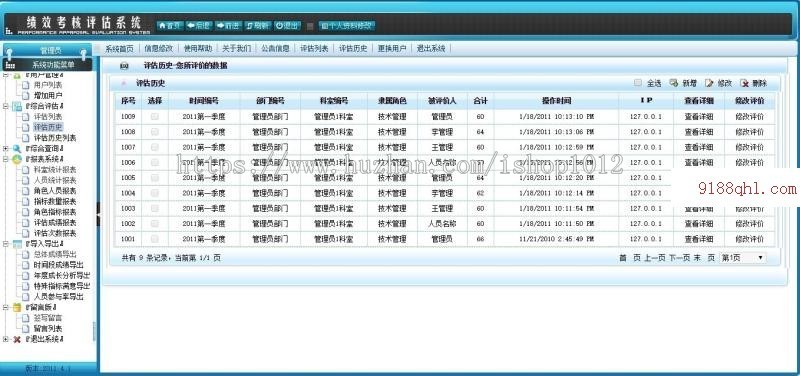The height and width of the screenshot is (376, 800).
Task: Go to 上一页 in pagination
Action: coord(655,258)
